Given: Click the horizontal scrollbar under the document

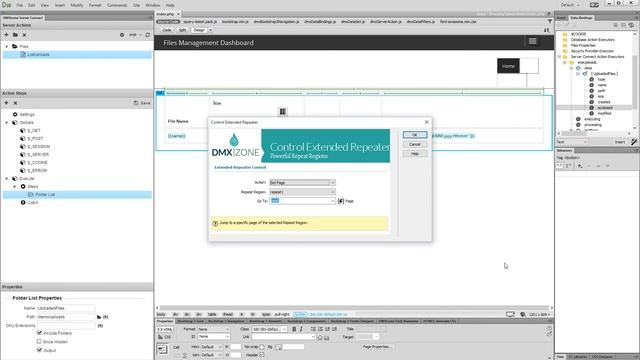Looking at the screenshot, I should point(354,308).
